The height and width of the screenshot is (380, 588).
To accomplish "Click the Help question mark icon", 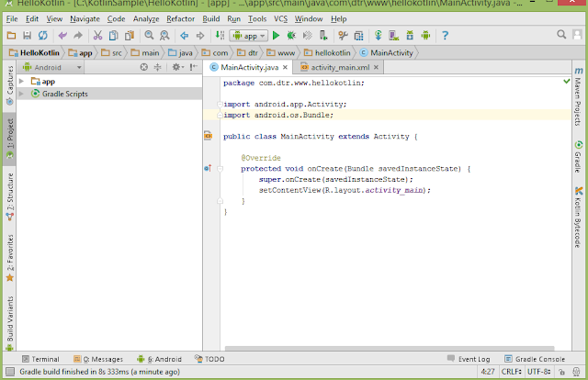I will [445, 36].
